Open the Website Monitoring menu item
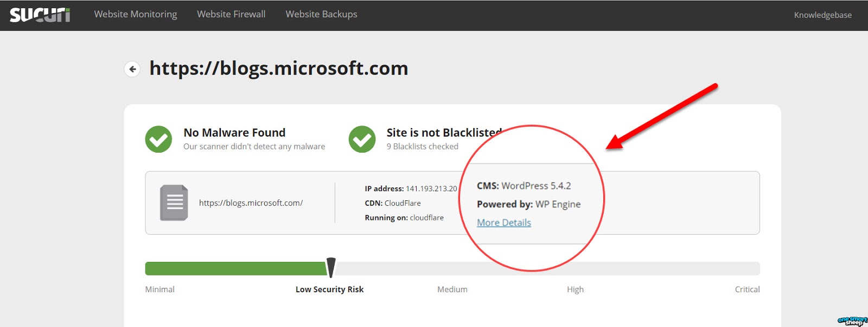This screenshot has width=868, height=327. 136,14
